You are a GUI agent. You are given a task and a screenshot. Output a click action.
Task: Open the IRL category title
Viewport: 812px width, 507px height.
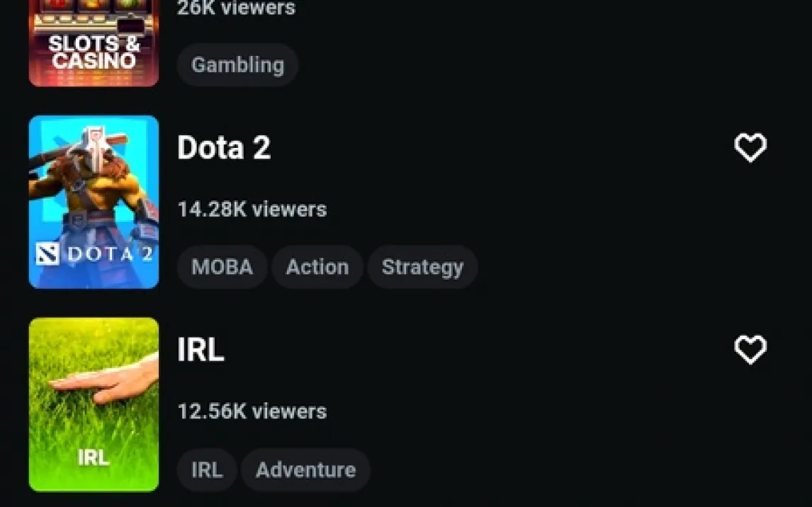pos(201,350)
